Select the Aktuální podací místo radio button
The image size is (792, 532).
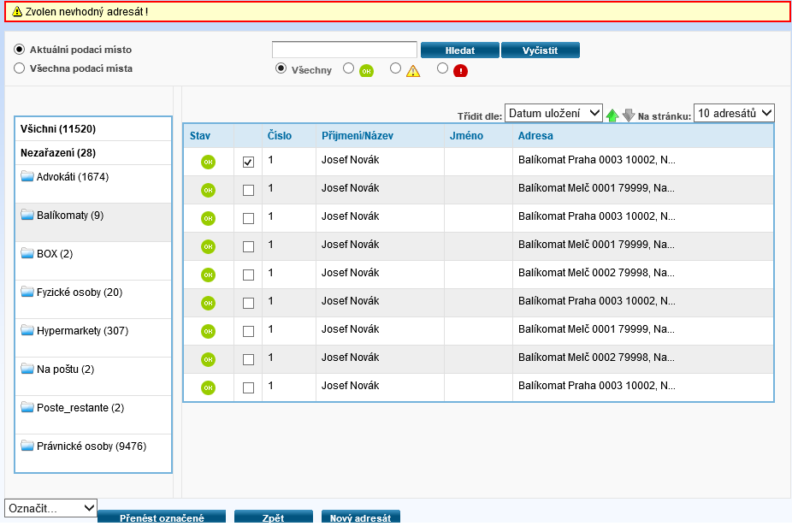19,50
